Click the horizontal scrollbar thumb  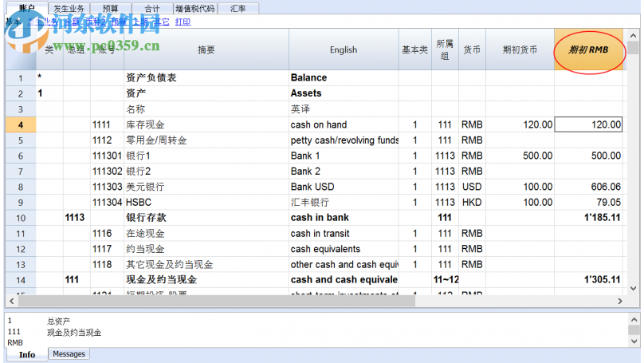217,302
